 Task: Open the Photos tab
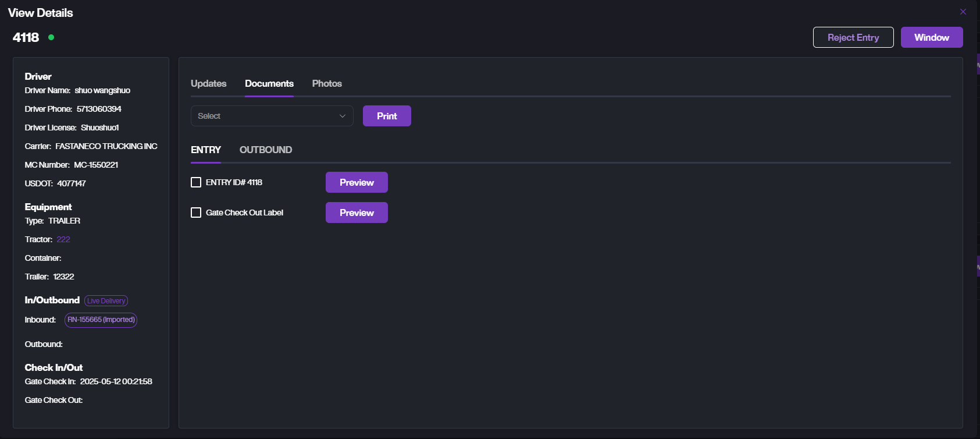click(x=327, y=84)
